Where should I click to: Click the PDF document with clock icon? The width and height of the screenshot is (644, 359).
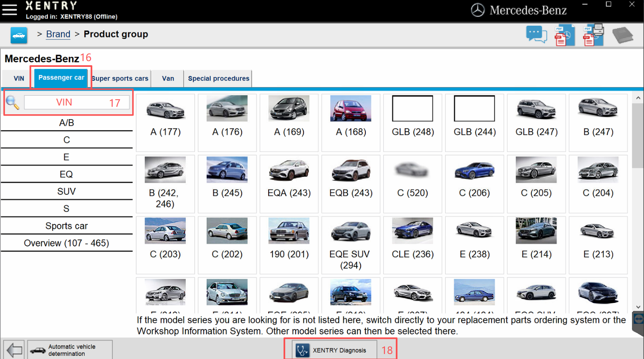(x=564, y=35)
